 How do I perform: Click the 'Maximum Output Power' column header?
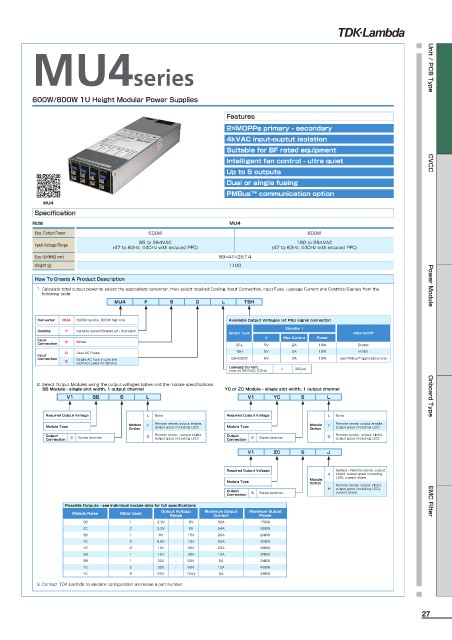coord(265,513)
